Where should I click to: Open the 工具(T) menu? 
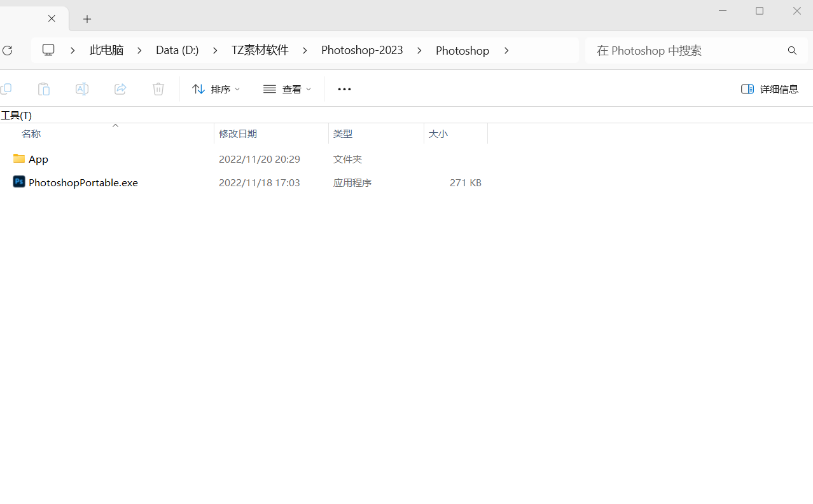pyautogui.click(x=17, y=115)
